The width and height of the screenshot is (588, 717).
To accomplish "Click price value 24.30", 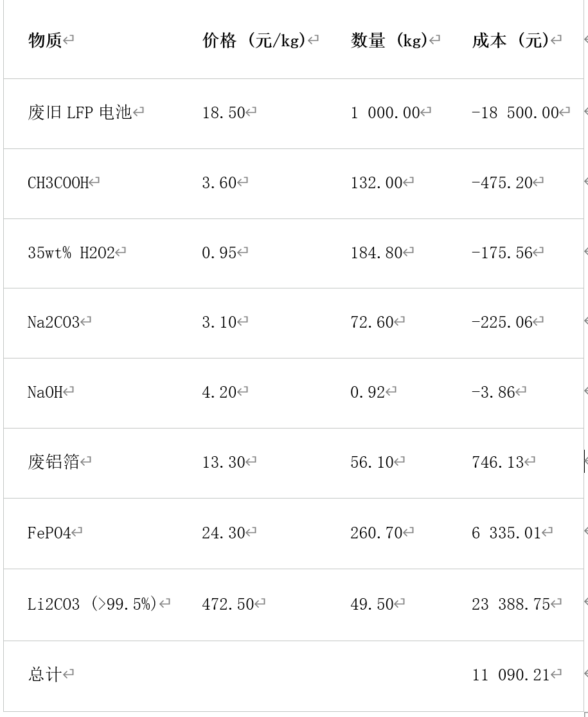I will [224, 533].
